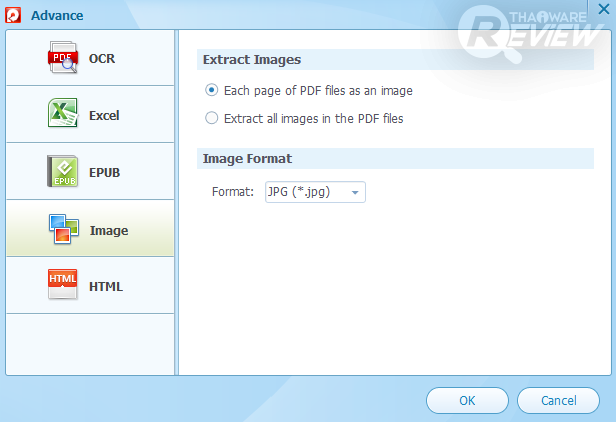616x422 pixels.
Task: Click the Image Format section header
Action: point(395,159)
